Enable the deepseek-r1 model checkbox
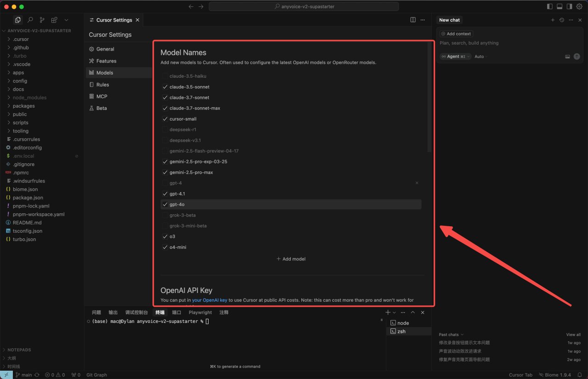The image size is (588, 379). point(165,130)
